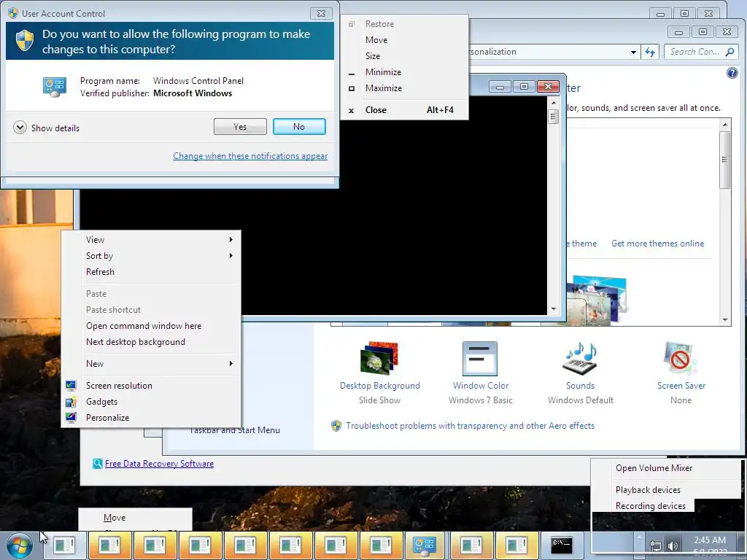
Task: Open Control Panel taskbar button
Action: [425, 545]
